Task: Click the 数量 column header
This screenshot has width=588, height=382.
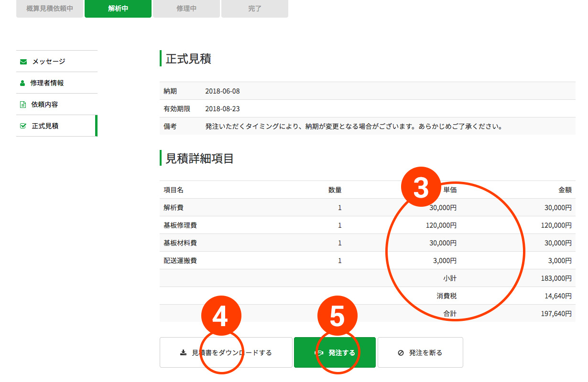Action: tap(335, 190)
